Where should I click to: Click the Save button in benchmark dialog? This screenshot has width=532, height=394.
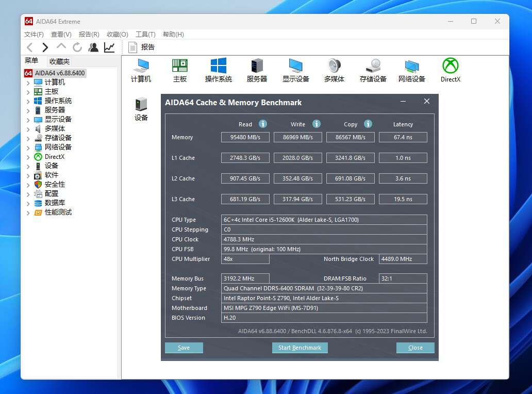coord(184,348)
